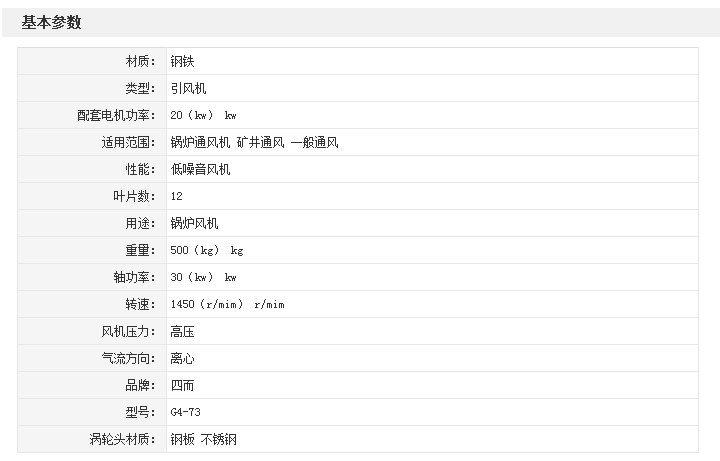Click the 类型 value 引风机

(188, 89)
